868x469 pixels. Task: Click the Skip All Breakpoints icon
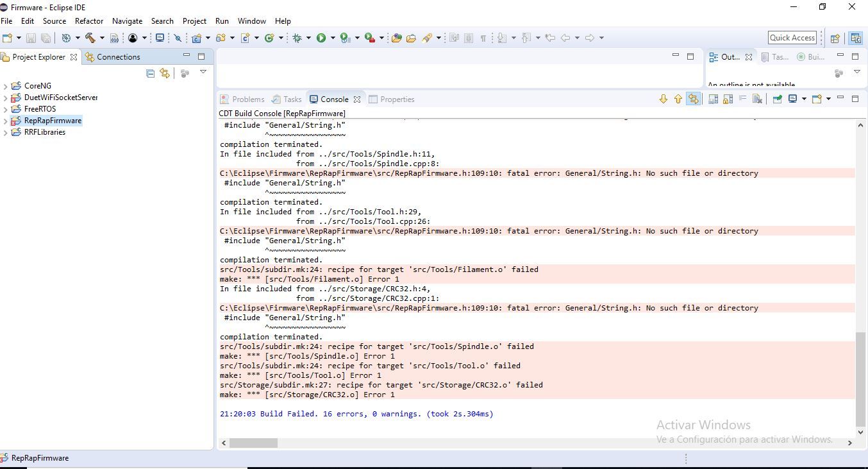(x=178, y=38)
